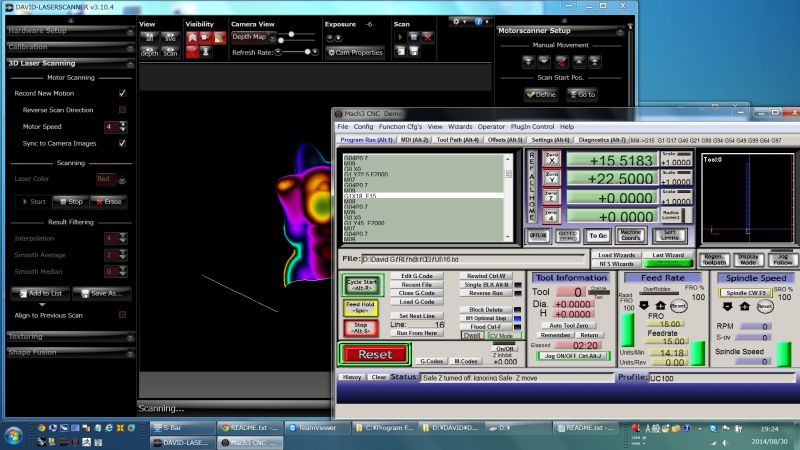Click the Scan save disk icon
The image size is (800, 450).
tap(413, 51)
